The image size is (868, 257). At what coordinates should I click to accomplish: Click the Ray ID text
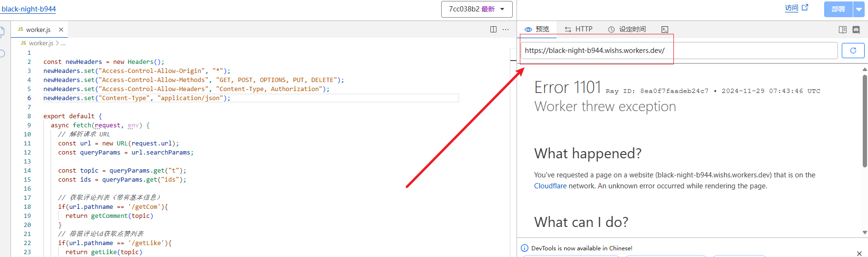tap(657, 91)
